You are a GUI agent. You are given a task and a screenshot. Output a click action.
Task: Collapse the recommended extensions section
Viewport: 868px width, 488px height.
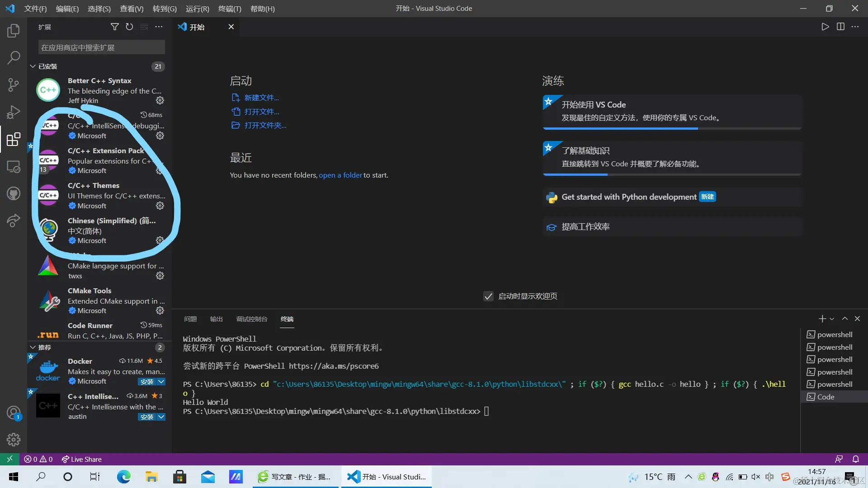click(x=33, y=347)
